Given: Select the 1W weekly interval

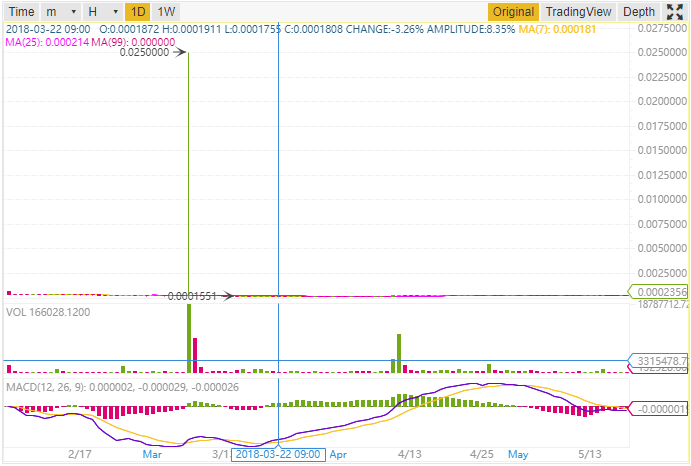Looking at the screenshot, I should click(x=166, y=12).
